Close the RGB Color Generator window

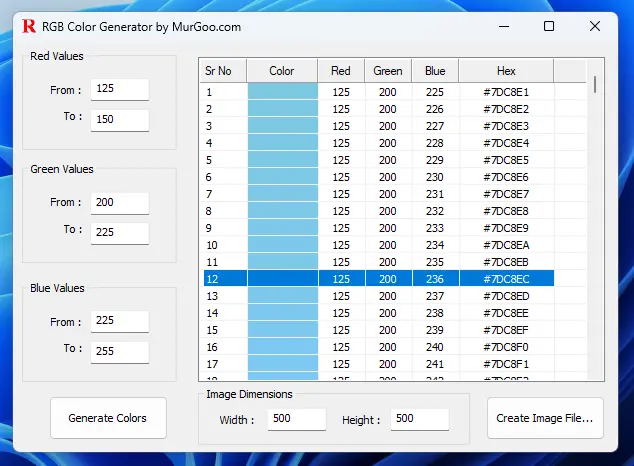pyautogui.click(x=595, y=27)
